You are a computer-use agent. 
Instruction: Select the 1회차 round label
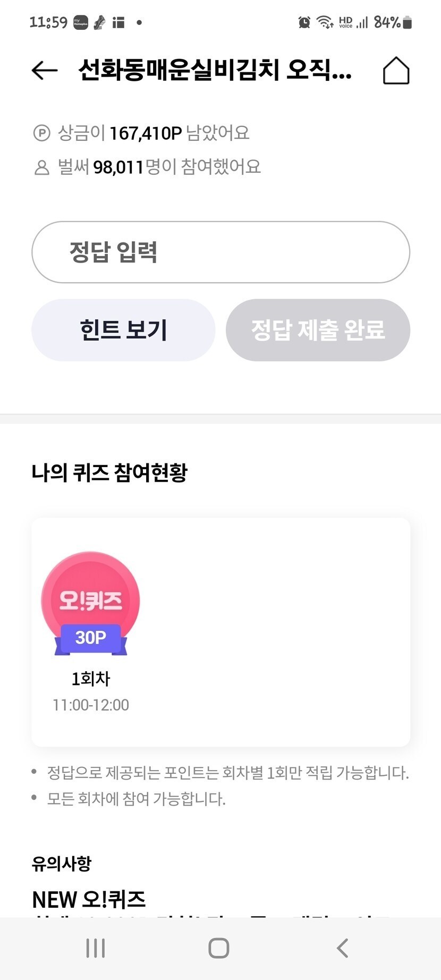click(91, 679)
